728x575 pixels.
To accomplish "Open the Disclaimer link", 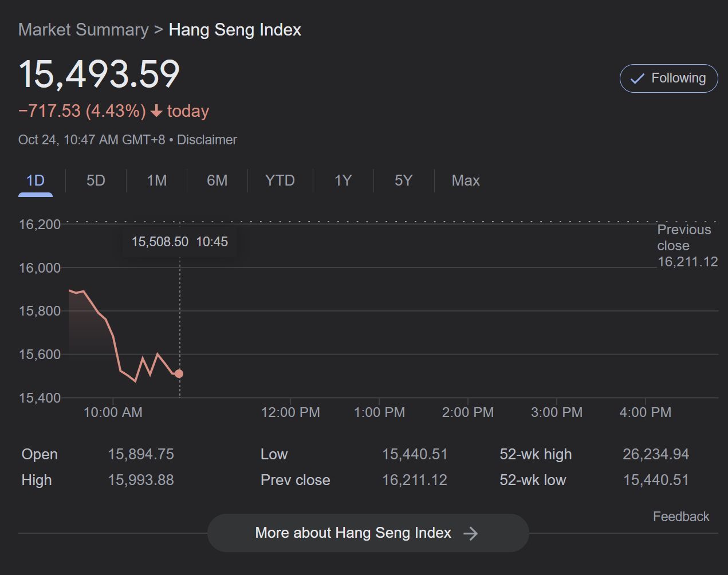I will click(x=207, y=140).
